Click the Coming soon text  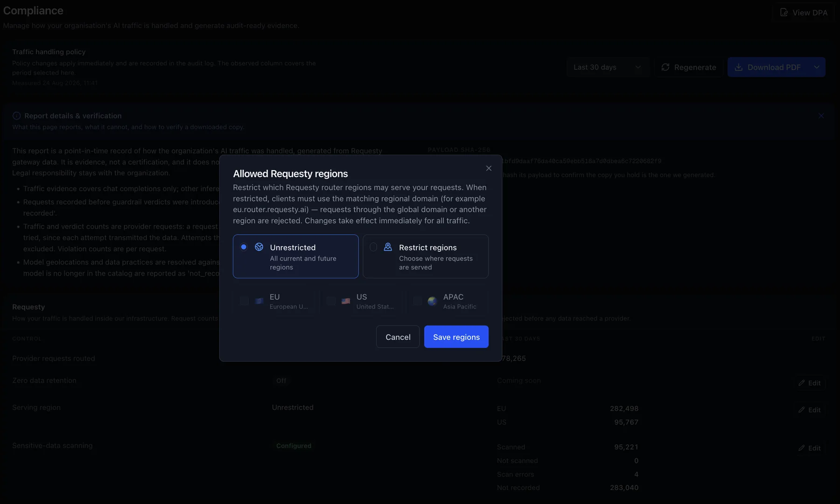(519, 380)
